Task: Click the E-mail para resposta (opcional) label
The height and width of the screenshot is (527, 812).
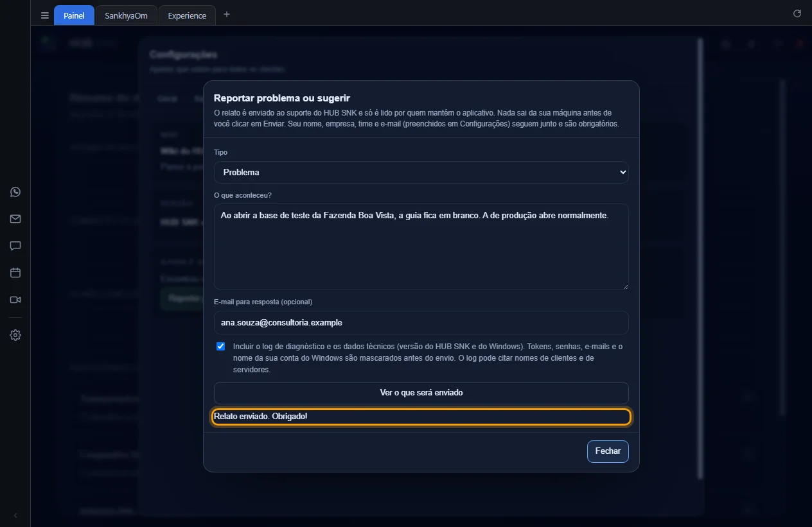Action: pos(263,302)
